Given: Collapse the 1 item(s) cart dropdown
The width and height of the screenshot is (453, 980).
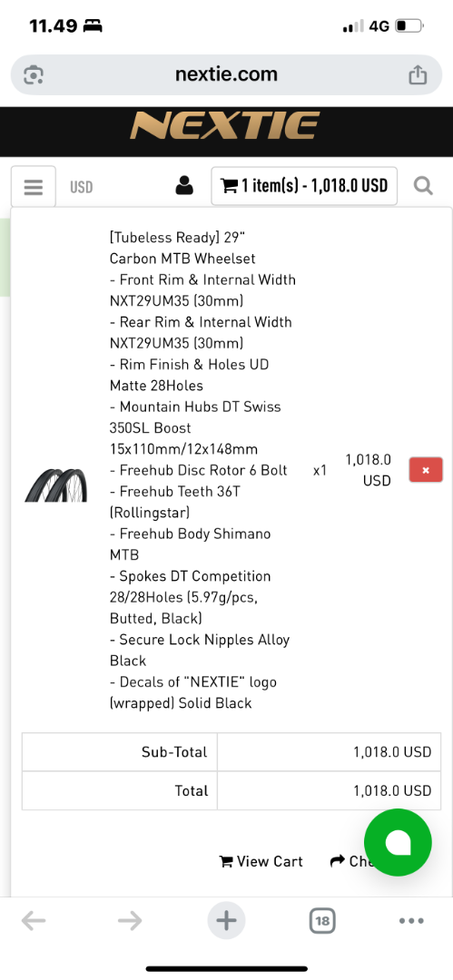Looking at the screenshot, I should click(304, 186).
